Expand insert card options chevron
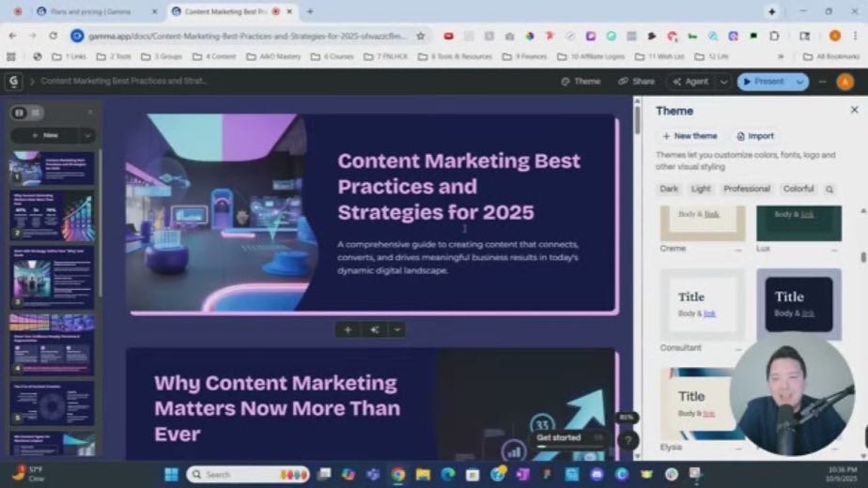 click(x=397, y=329)
